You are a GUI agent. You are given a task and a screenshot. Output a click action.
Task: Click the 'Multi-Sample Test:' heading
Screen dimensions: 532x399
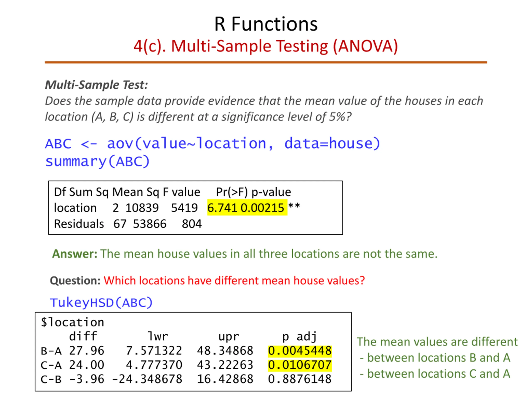(x=96, y=85)
